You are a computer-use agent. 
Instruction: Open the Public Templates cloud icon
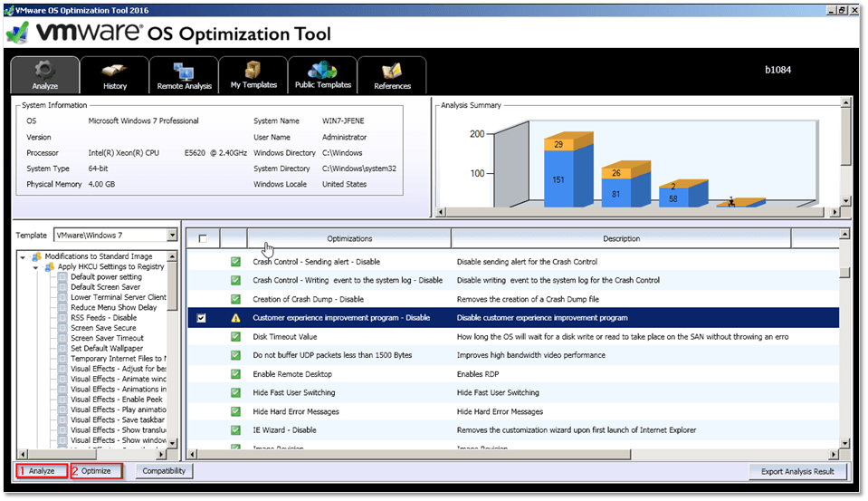pos(323,70)
